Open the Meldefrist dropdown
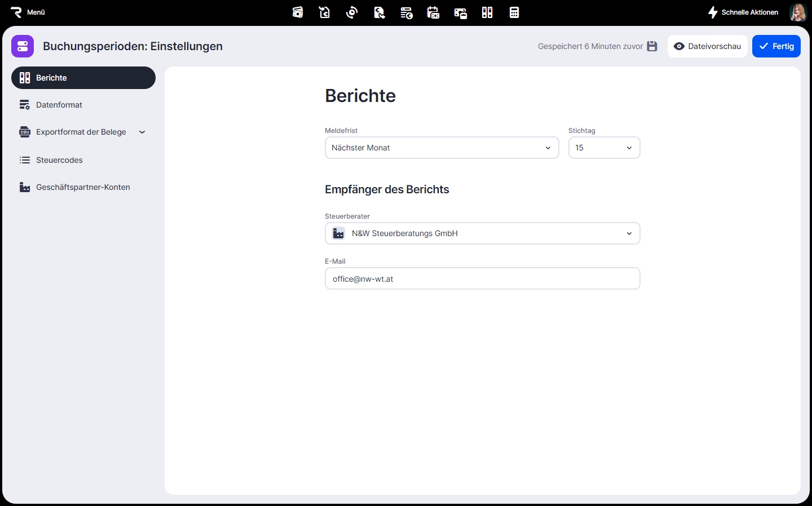The image size is (812, 506). (442, 148)
